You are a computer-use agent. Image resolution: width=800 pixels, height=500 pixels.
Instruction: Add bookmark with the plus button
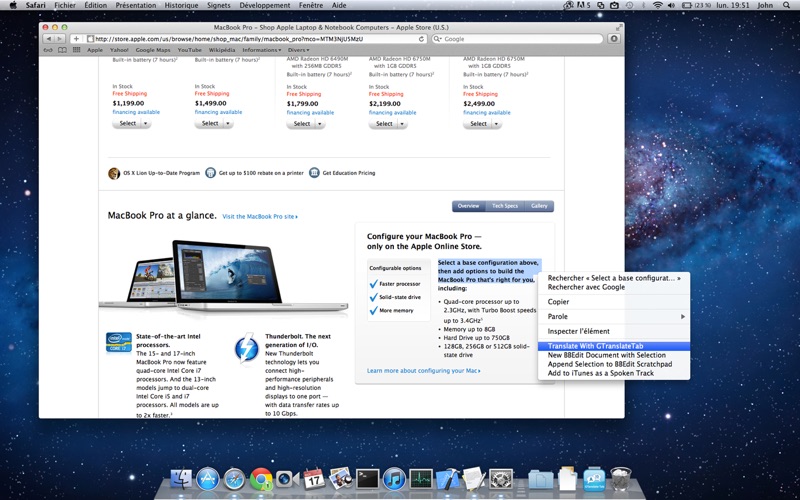pyautogui.click(x=76, y=39)
